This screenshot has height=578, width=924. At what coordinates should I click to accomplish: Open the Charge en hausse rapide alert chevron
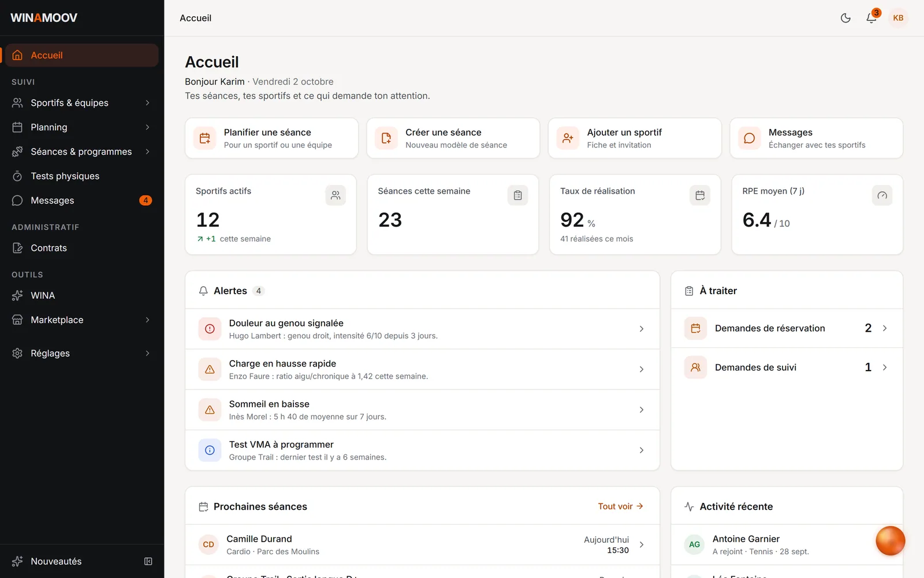(x=642, y=369)
